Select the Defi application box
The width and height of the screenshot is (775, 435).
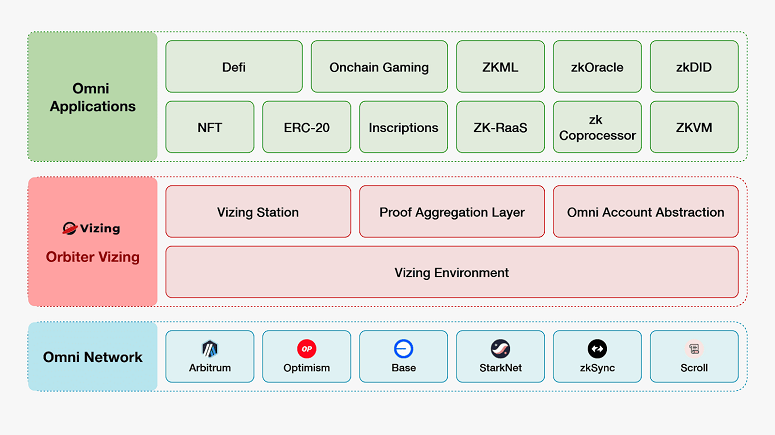(x=234, y=67)
